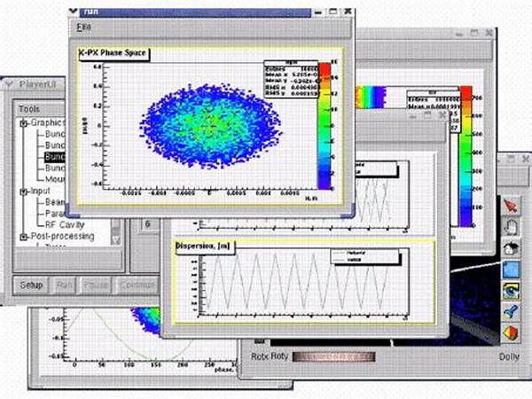Select the Param item under Input
The image size is (532, 399).
point(55,214)
